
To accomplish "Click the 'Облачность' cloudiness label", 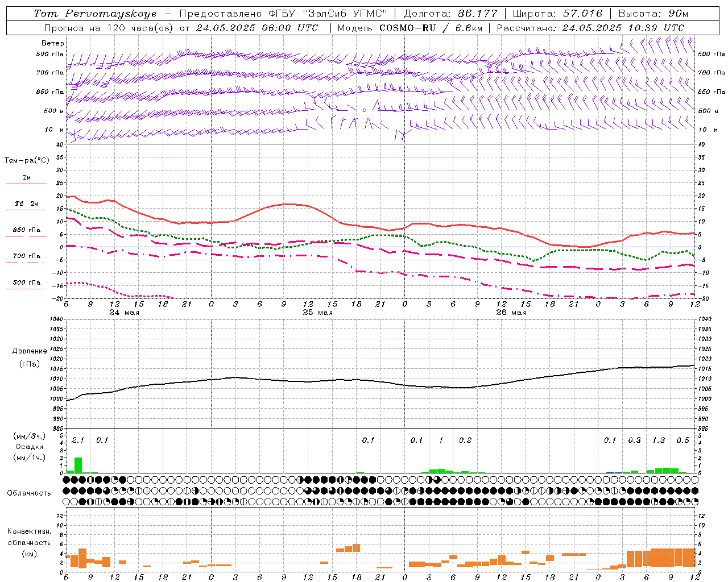I will (x=29, y=493).
